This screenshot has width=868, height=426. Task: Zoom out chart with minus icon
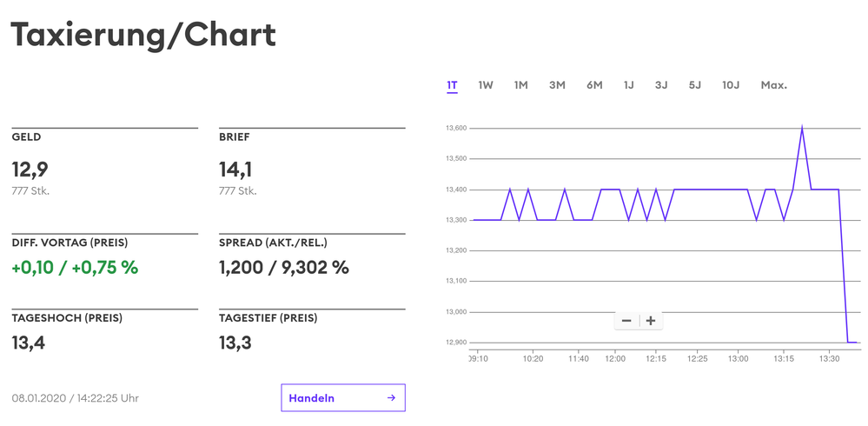626,321
